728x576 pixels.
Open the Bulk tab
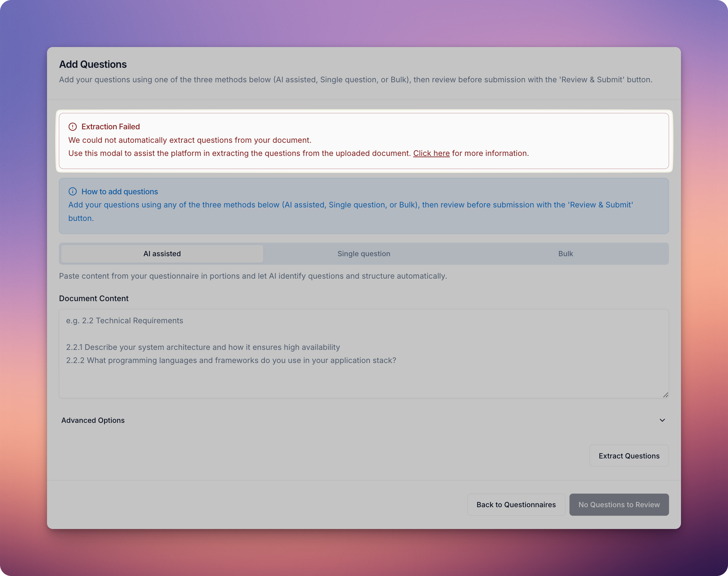click(x=566, y=253)
